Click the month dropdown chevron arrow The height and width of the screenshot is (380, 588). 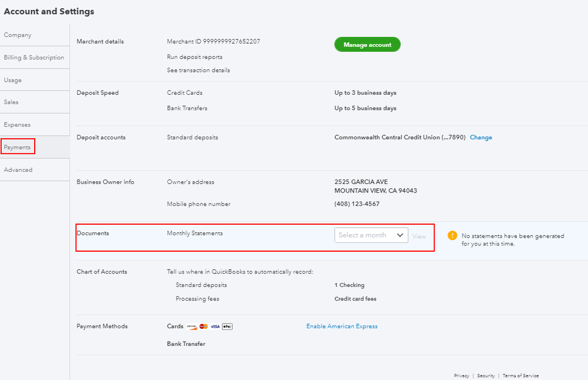[400, 235]
